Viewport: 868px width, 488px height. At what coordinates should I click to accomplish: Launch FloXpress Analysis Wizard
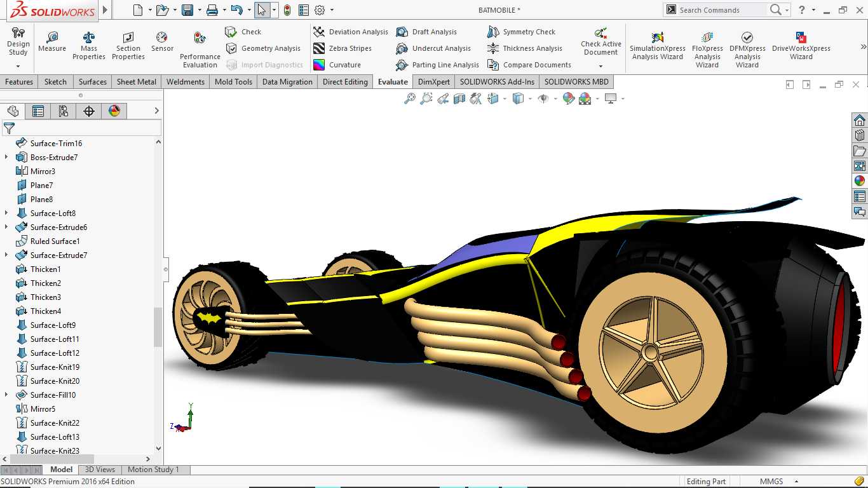click(707, 50)
